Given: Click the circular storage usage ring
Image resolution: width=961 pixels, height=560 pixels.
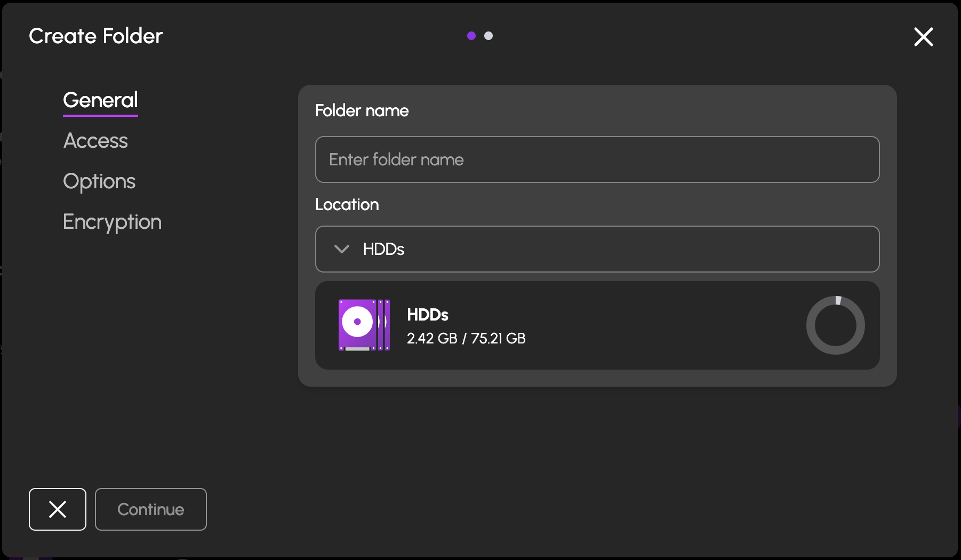Looking at the screenshot, I should 835,325.
